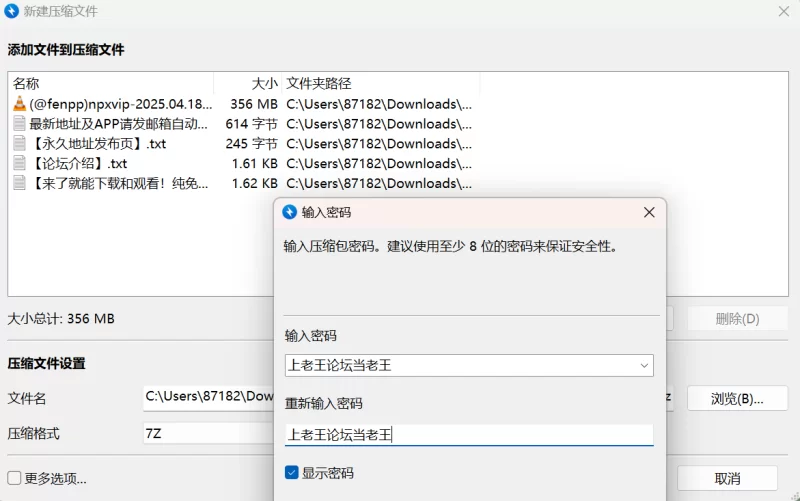The image size is (800, 501).
Task: Click the blue app logo in 输入密码 dialog title
Action: [x=289, y=212]
